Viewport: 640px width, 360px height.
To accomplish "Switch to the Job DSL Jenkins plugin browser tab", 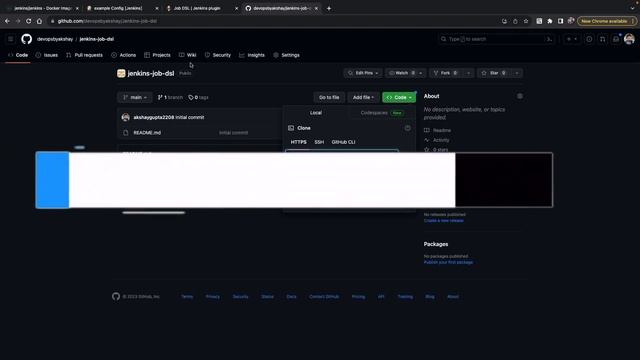I will (x=201, y=8).
